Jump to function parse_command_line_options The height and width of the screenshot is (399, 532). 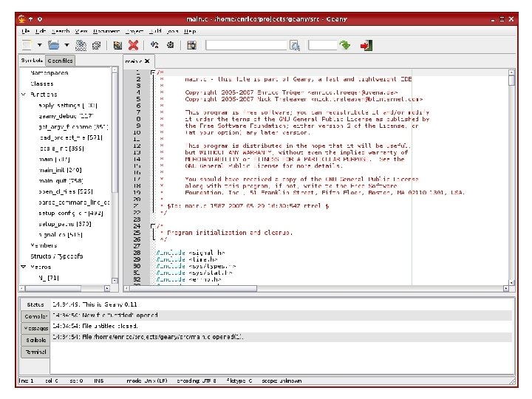tap(74, 202)
